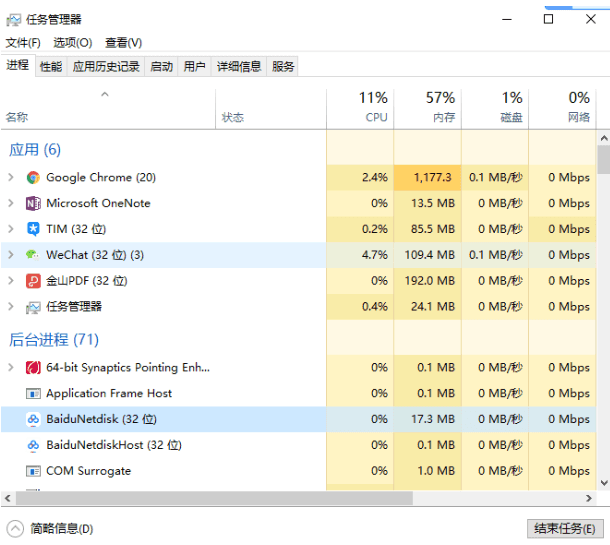The image size is (610, 545).
Task: Expand the Microsoft OneNote process group
Action: (x=11, y=203)
